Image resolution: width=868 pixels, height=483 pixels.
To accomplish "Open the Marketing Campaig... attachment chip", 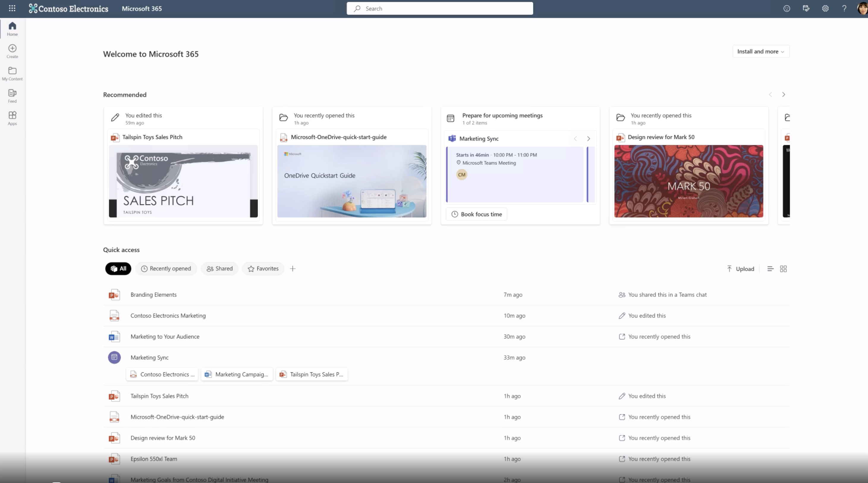I will click(x=237, y=374).
